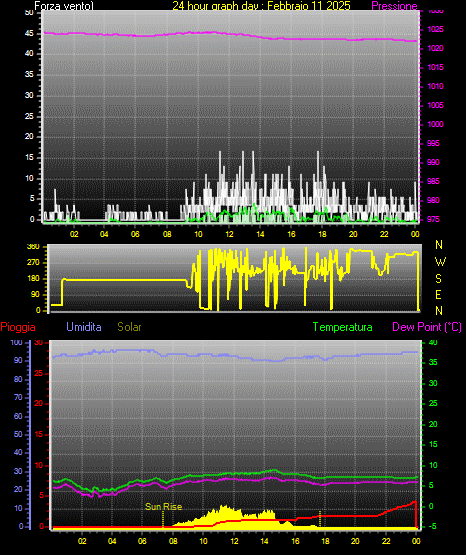Screen dimensions: 466x555
Task: Click the 'Umidita' legend label
Action: click(84, 327)
